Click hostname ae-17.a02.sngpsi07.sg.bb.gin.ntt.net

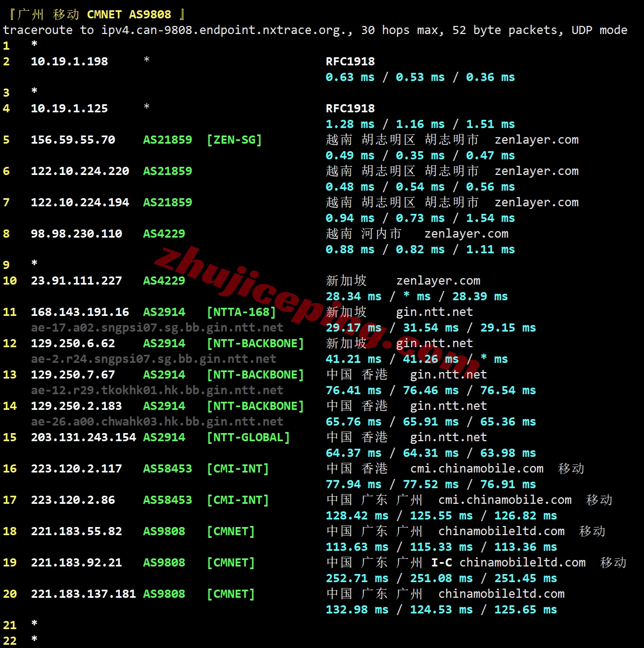(157, 328)
